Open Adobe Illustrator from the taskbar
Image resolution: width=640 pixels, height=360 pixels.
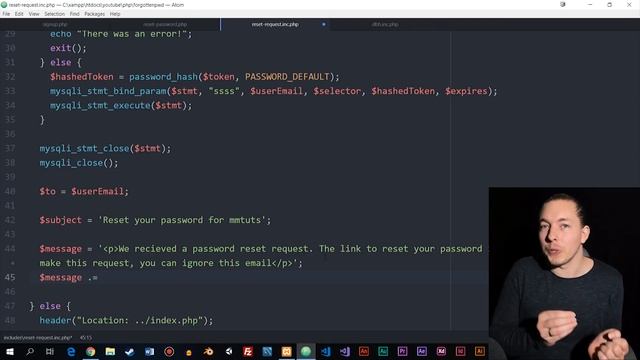pyautogui.click(x=480, y=351)
